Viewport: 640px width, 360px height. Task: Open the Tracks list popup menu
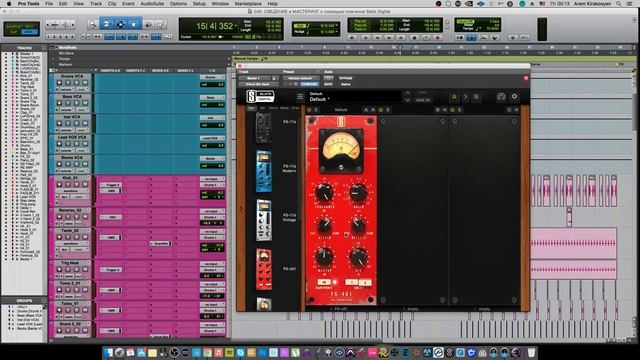44,48
